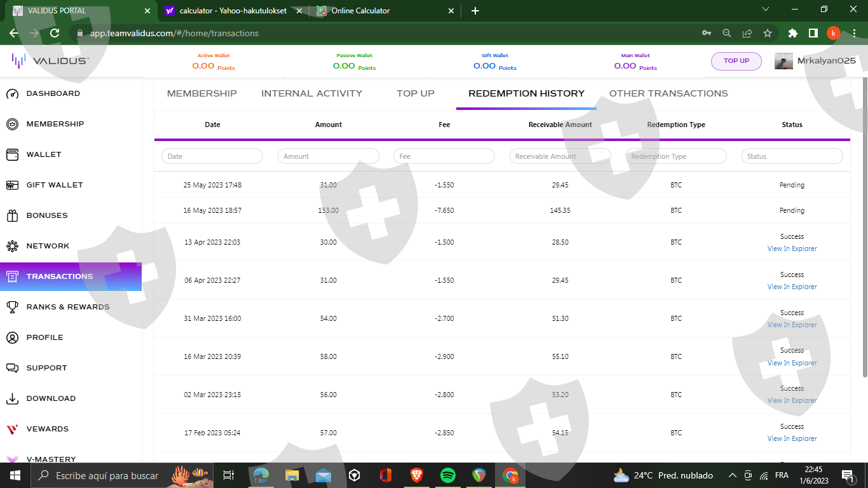Image resolution: width=868 pixels, height=488 pixels.
Task: Open the Support chat icon
Action: [12, 369]
